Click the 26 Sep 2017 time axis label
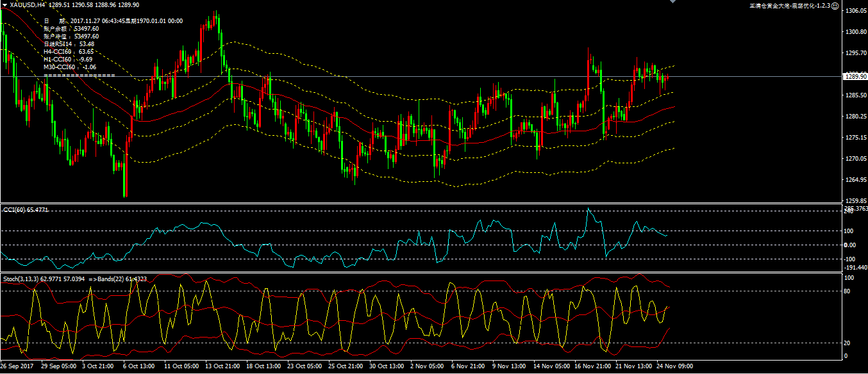The width and height of the screenshot is (868, 374). point(17,366)
